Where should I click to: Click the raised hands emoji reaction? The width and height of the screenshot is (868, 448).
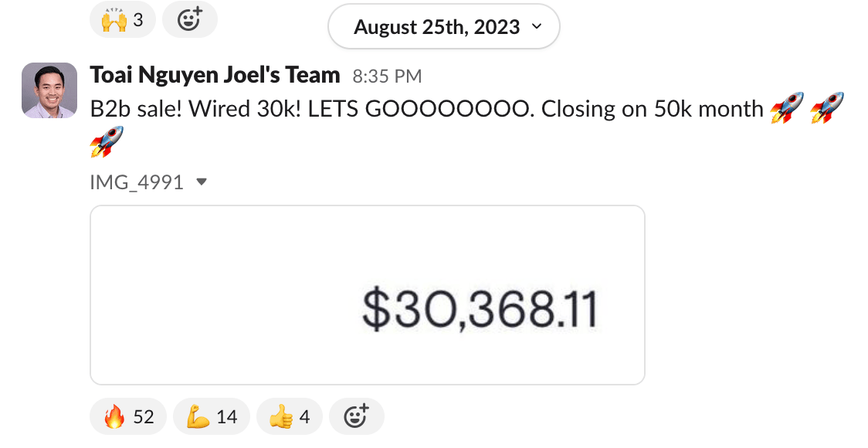[122, 19]
